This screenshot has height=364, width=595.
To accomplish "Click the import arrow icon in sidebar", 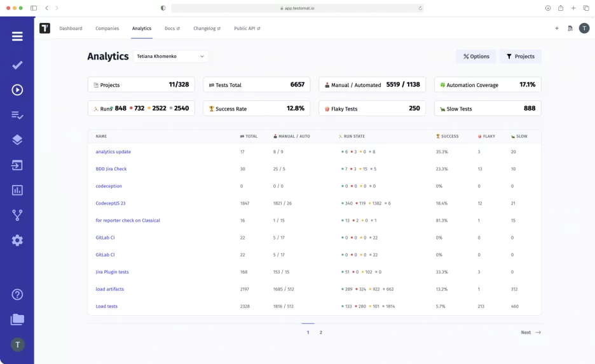I will [x=17, y=165].
